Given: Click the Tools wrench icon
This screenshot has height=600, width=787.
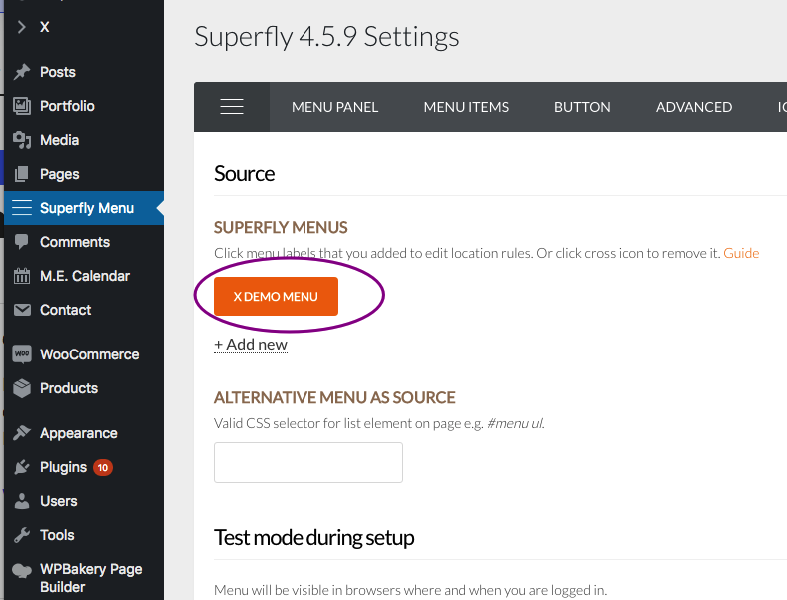Looking at the screenshot, I should point(22,535).
